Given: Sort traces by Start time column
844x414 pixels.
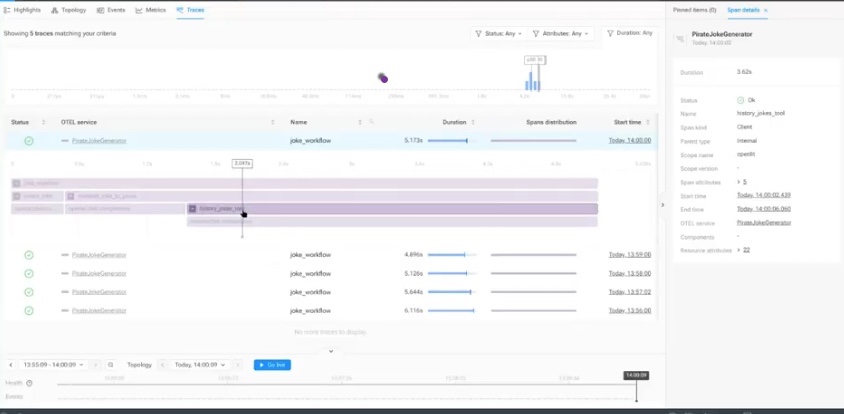Looking at the screenshot, I should (628, 122).
